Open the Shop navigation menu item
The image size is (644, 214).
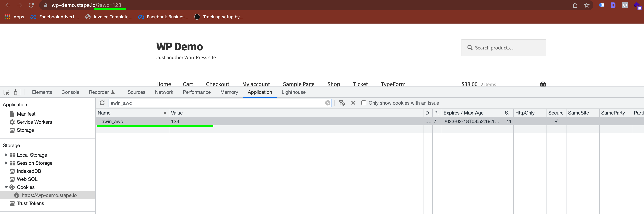334,84
